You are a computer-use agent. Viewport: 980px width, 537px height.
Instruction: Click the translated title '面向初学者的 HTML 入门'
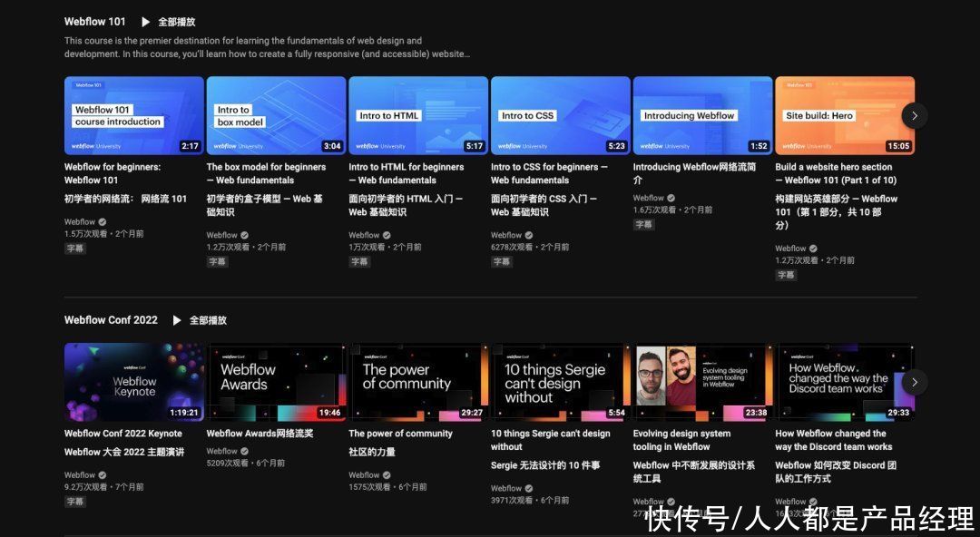(x=406, y=205)
